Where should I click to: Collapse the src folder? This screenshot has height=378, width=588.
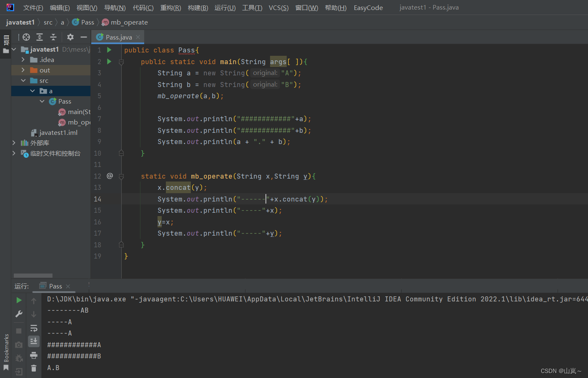pos(23,81)
